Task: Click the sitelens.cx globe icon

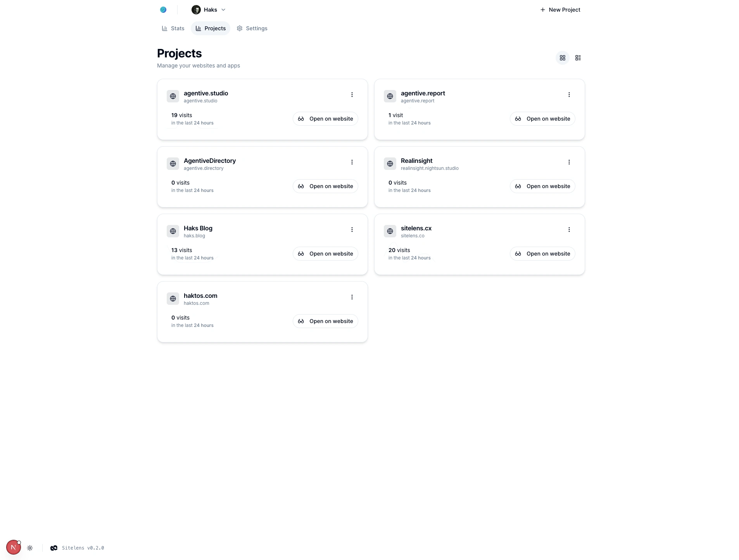Action: click(390, 231)
